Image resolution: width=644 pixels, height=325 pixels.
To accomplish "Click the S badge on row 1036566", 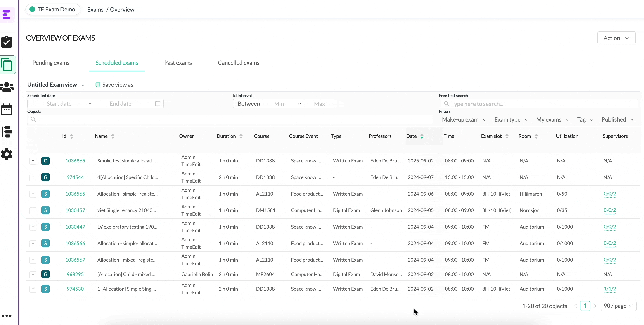I will 45,243.
